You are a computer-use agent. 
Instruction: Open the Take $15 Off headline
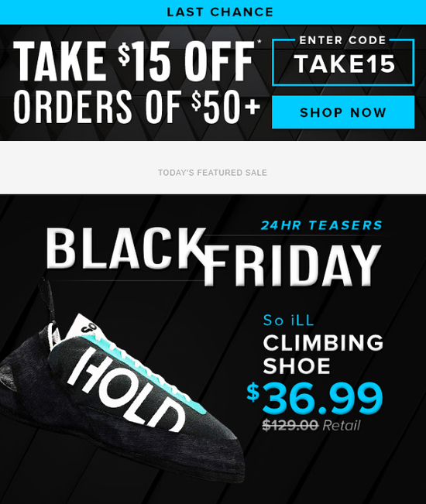click(134, 61)
